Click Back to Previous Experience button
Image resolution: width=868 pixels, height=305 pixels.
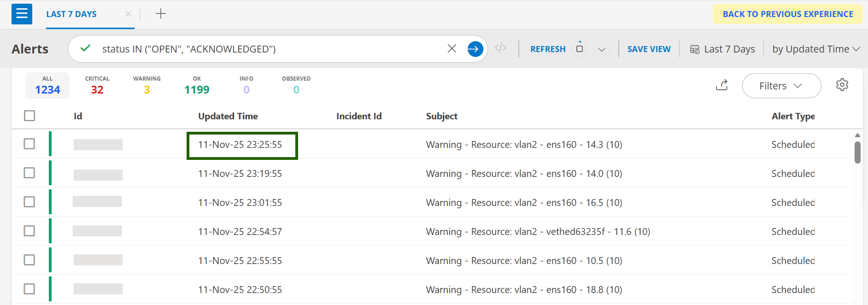[x=787, y=14]
